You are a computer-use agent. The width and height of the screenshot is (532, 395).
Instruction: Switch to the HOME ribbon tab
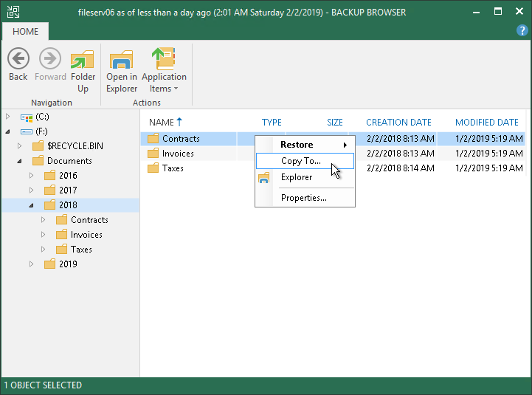click(25, 32)
